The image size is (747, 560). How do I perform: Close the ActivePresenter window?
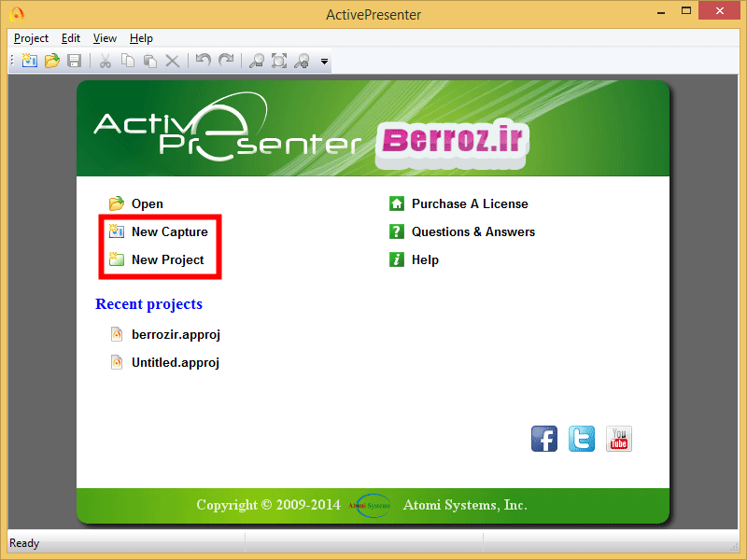[719, 10]
